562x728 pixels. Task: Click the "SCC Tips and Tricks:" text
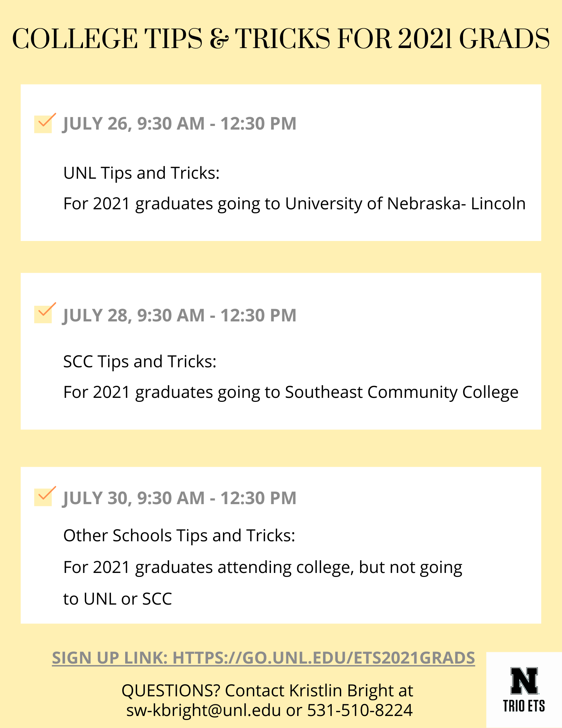tap(140, 361)
